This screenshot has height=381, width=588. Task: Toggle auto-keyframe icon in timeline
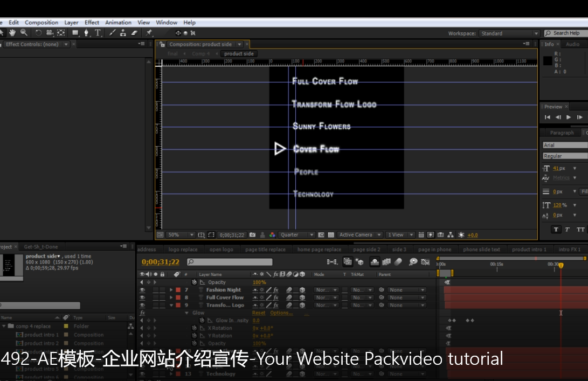click(x=425, y=262)
